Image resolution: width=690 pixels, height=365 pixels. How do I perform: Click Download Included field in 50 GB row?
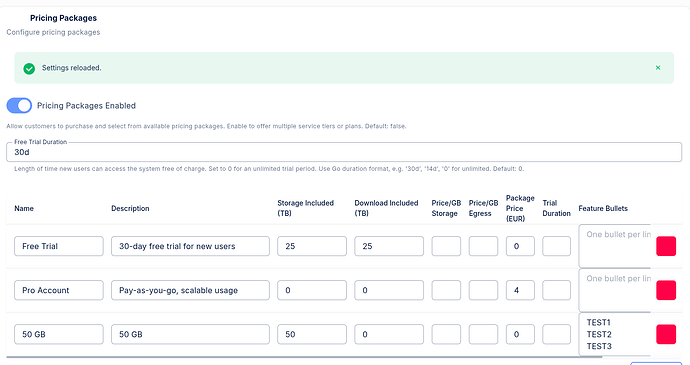389,334
